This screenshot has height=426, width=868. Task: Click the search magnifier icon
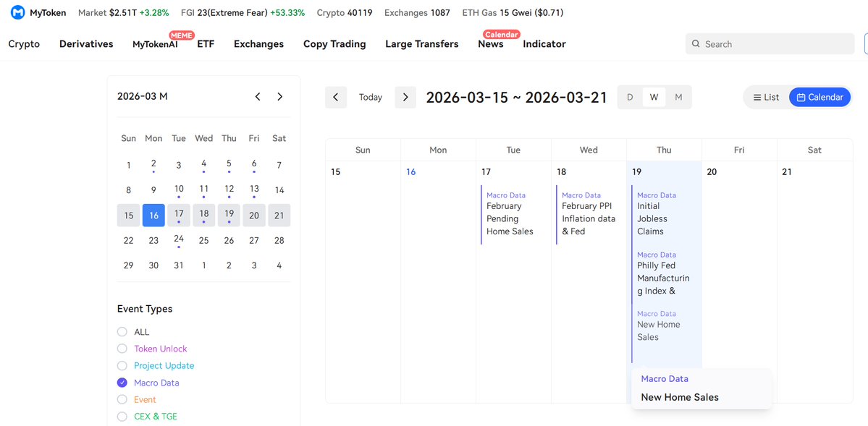tap(696, 44)
